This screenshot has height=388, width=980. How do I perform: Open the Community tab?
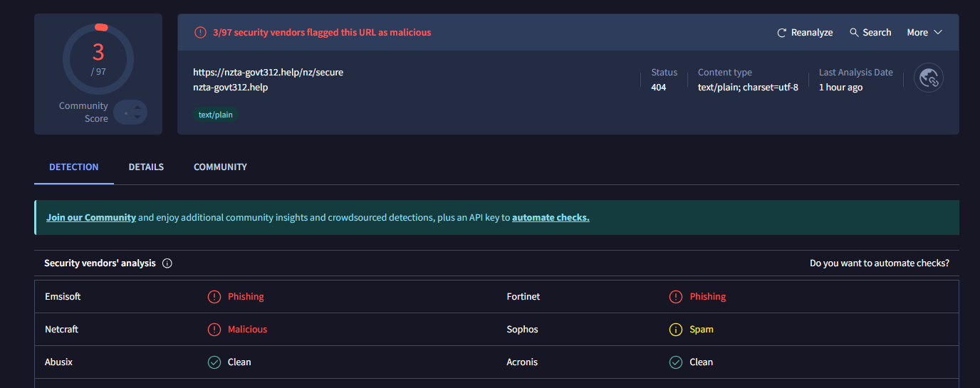coord(220,167)
